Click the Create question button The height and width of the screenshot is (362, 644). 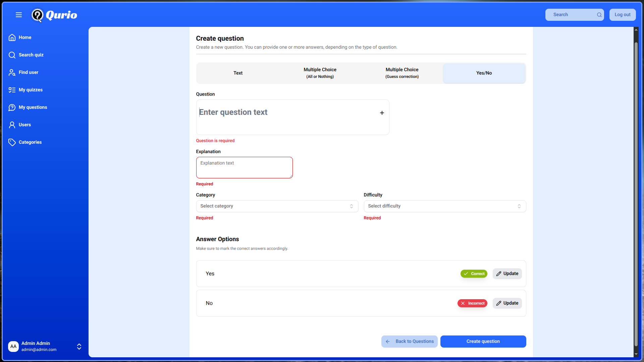(x=483, y=342)
